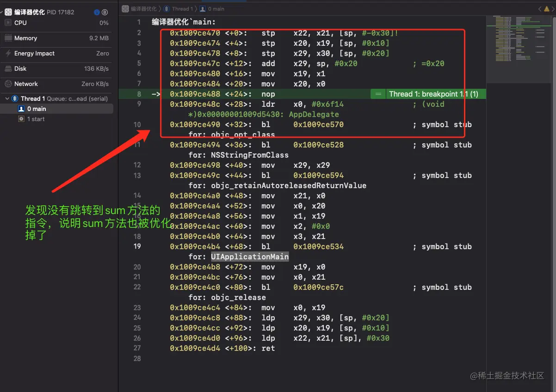Click address 0x1009ce4c4 on line 23

195,307
